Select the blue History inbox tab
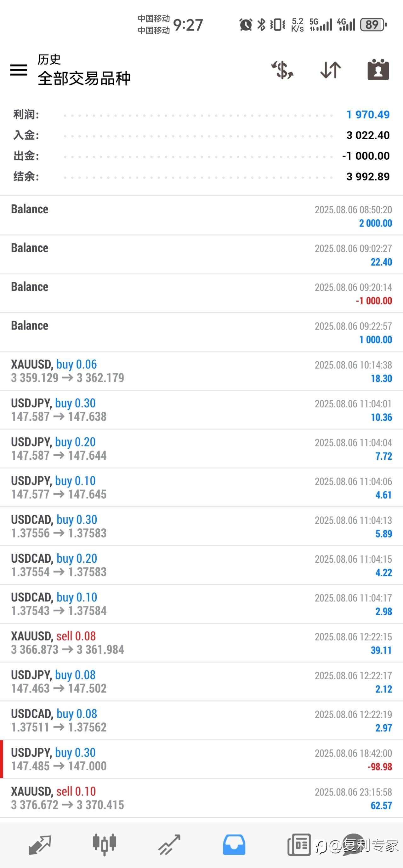Viewport: 403px width, 868px height. click(x=234, y=844)
